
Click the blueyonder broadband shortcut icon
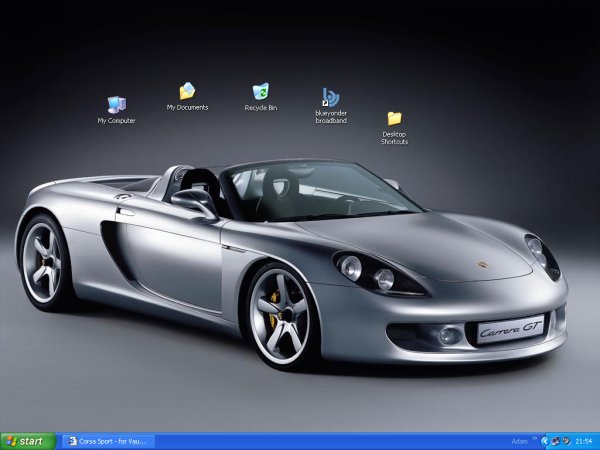coord(331,97)
